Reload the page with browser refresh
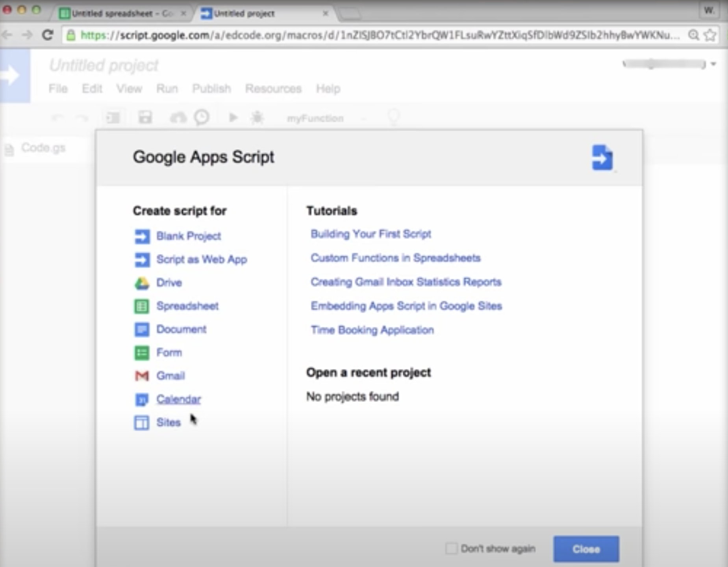 48,35
